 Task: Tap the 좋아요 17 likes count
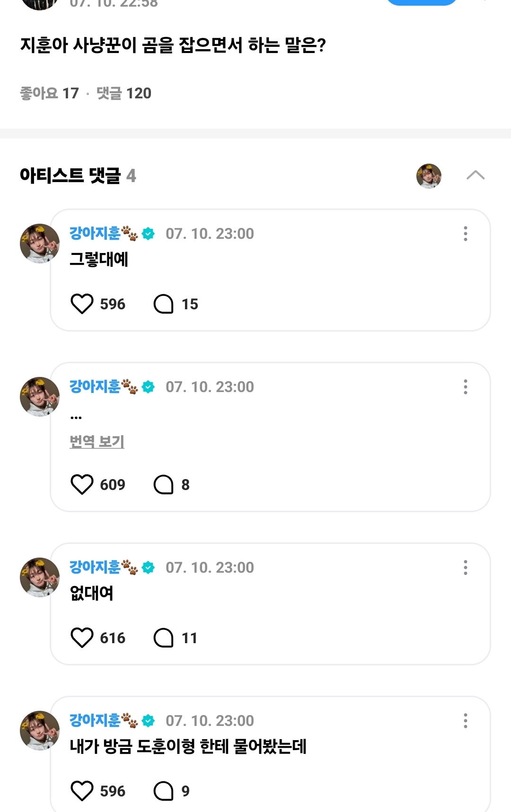49,93
